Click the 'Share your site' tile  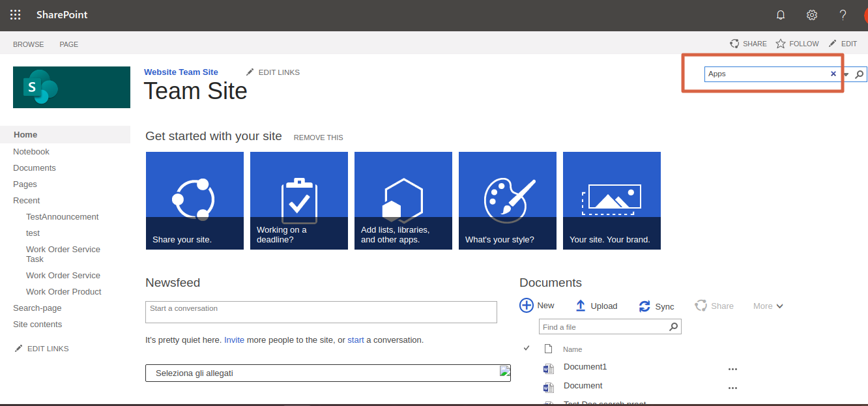pos(195,201)
